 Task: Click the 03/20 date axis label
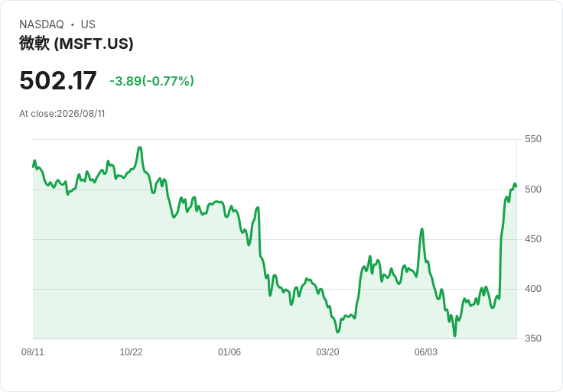click(327, 352)
